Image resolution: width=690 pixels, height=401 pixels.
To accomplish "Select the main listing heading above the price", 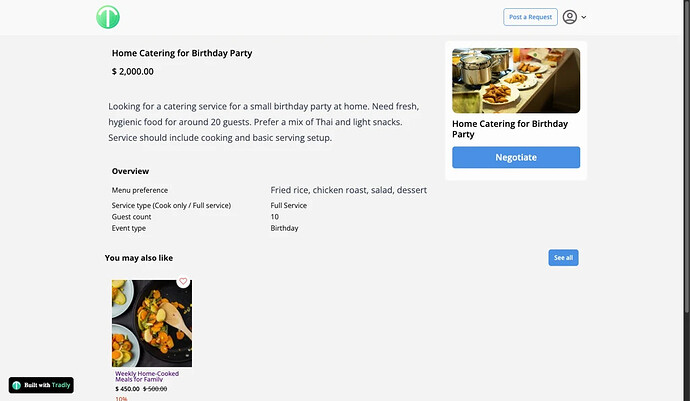I will click(182, 53).
